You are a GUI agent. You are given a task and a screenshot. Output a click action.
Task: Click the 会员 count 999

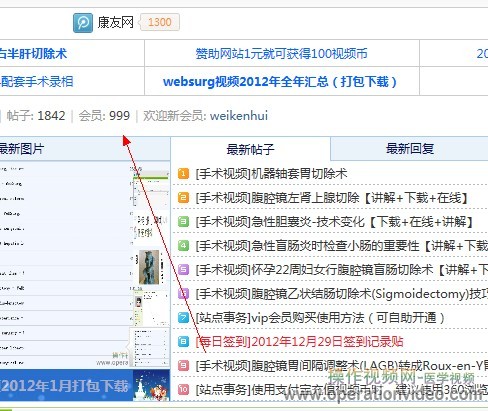[119, 116]
